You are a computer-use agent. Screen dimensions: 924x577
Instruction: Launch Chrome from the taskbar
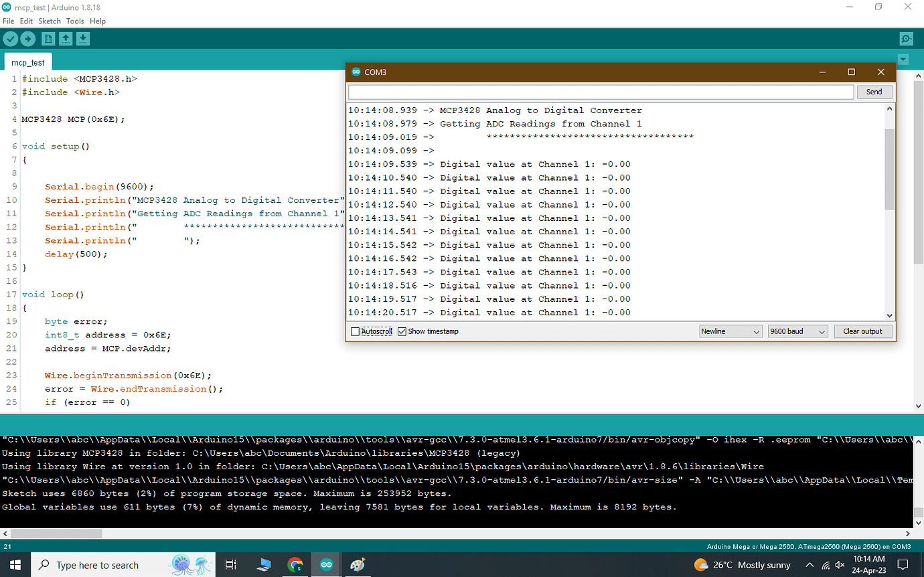(x=295, y=564)
